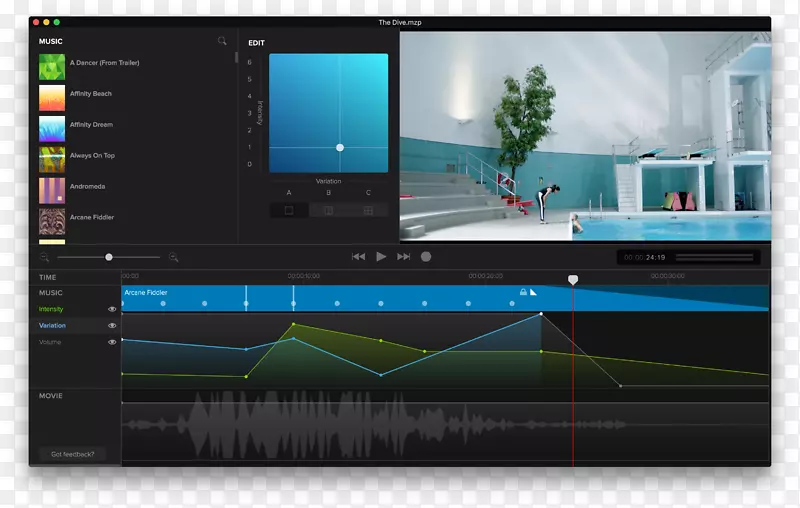Click the timeline zoom slider handle
The width and height of the screenshot is (800, 508).
pos(109,258)
